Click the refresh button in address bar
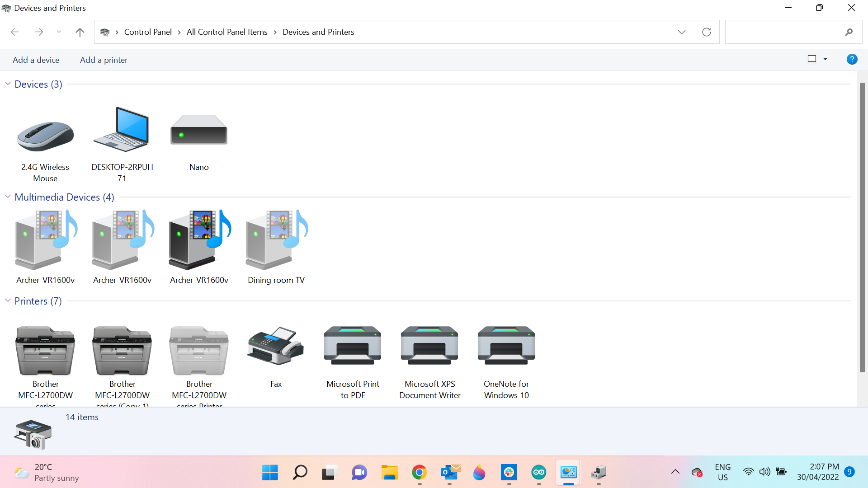The height and width of the screenshot is (488, 868). (x=707, y=32)
